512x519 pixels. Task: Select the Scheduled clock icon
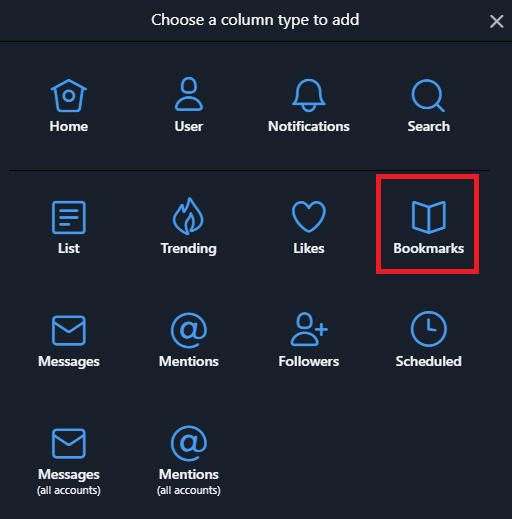coord(429,329)
